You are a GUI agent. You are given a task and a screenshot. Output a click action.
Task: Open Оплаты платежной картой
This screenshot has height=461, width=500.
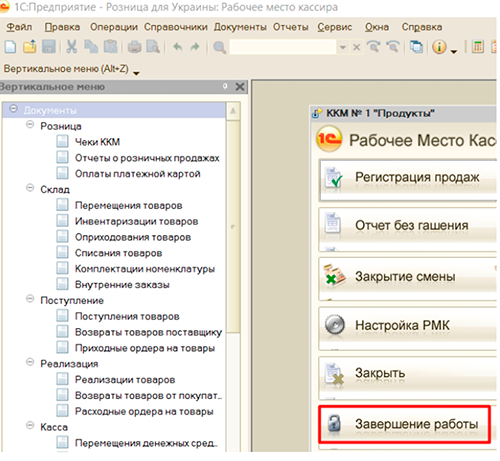[x=138, y=173]
